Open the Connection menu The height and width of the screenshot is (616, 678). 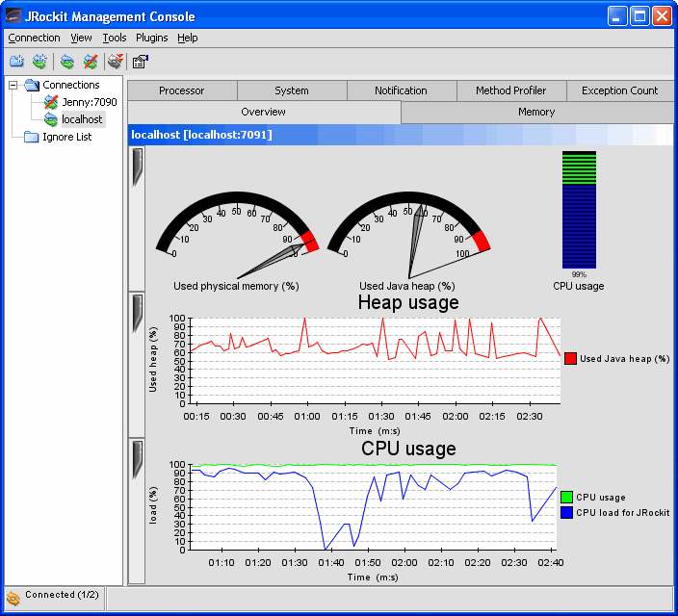[x=34, y=38]
